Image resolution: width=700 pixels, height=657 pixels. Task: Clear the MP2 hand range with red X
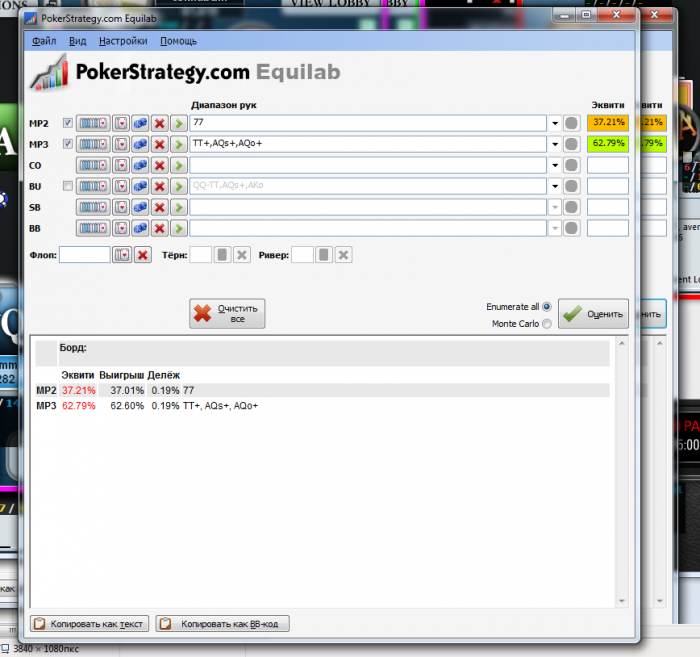pyautogui.click(x=159, y=123)
